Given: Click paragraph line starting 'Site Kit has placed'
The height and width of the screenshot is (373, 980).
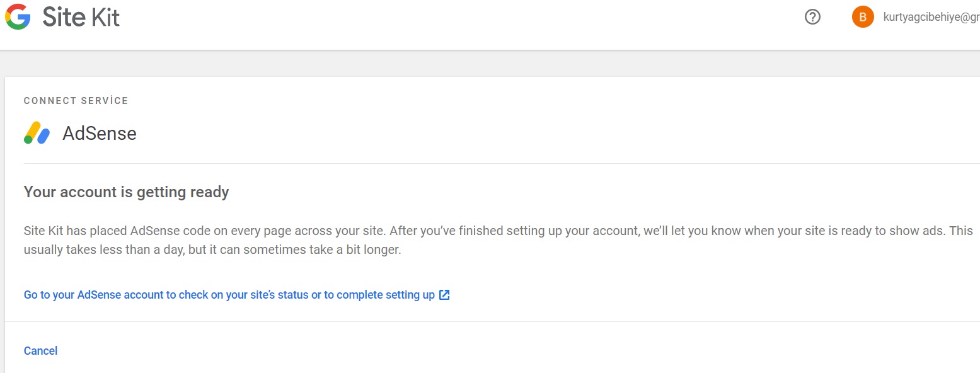Looking at the screenshot, I should [x=499, y=231].
